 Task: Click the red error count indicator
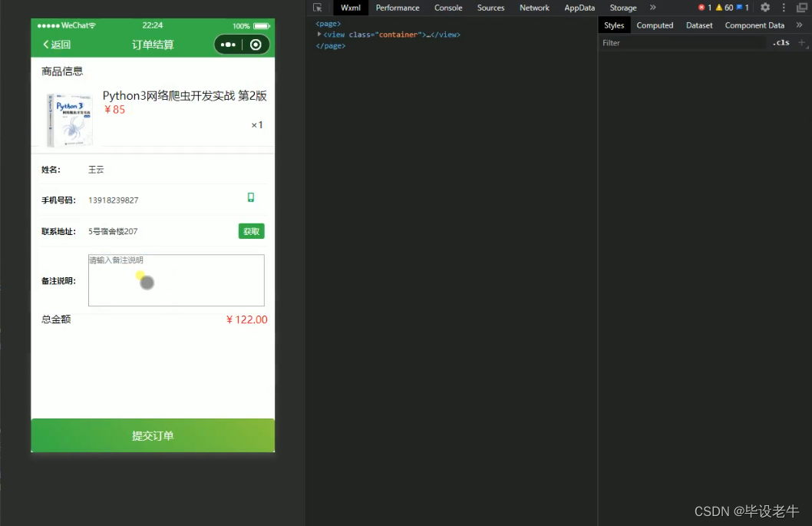pos(701,7)
